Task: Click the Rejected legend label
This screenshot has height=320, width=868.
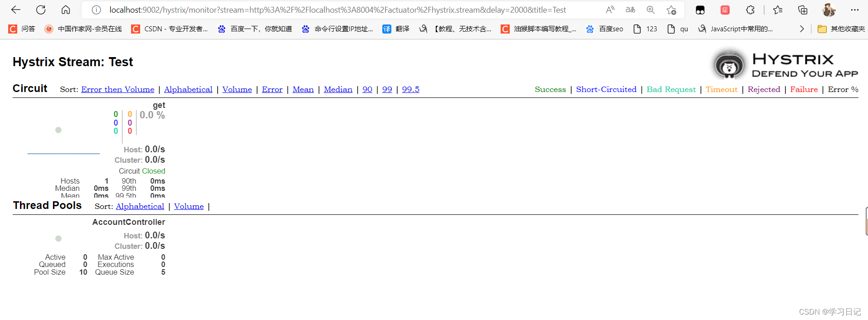Action: [764, 89]
